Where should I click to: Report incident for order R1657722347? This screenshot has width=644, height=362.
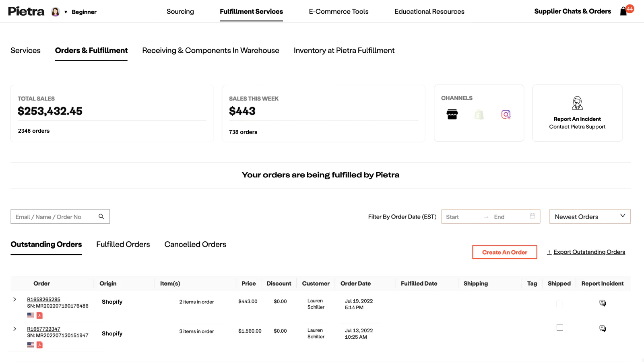[603, 329]
